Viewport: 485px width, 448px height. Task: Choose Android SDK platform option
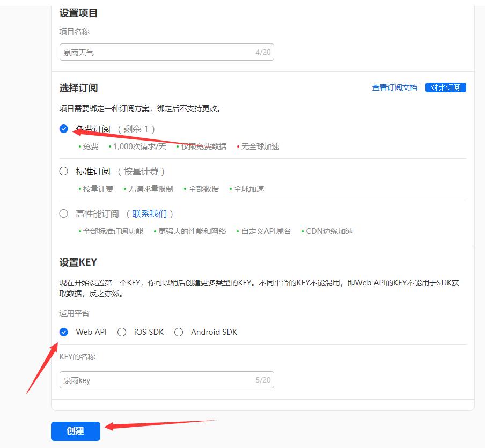[179, 332]
